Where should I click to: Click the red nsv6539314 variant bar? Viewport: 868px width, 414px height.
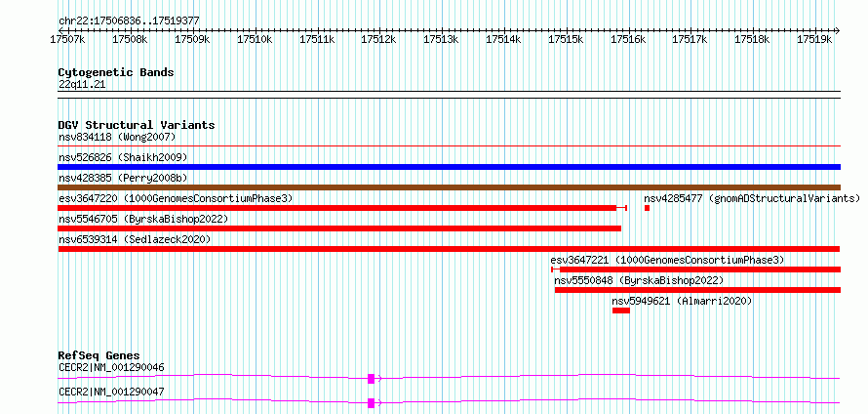point(449,249)
